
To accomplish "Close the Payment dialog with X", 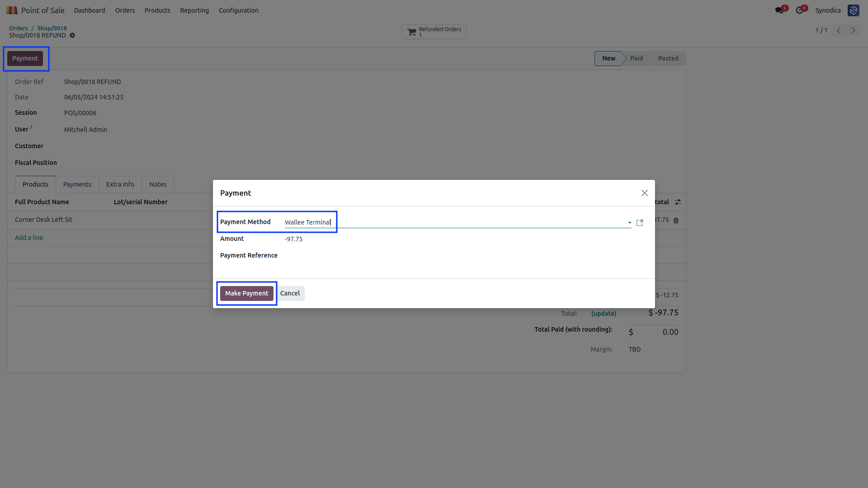I will click(645, 193).
